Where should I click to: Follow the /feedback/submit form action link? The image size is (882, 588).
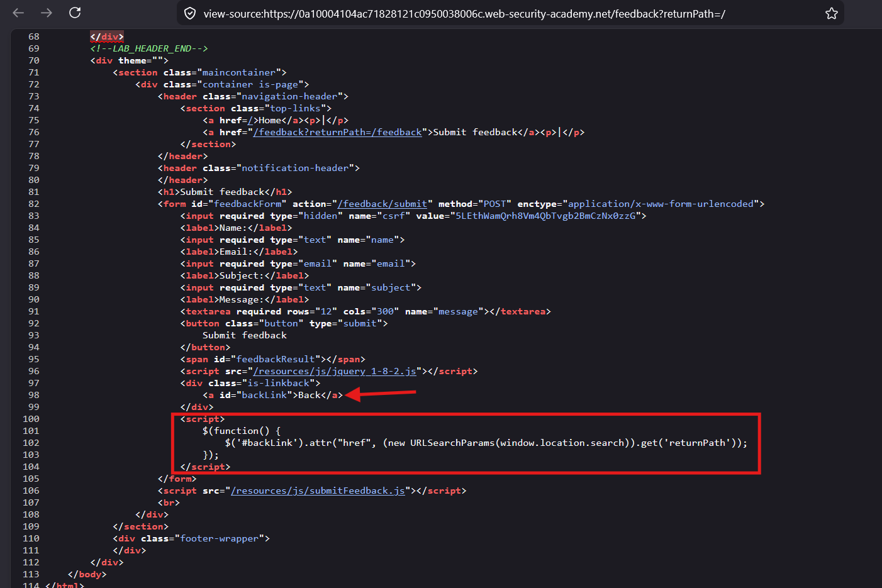(382, 204)
